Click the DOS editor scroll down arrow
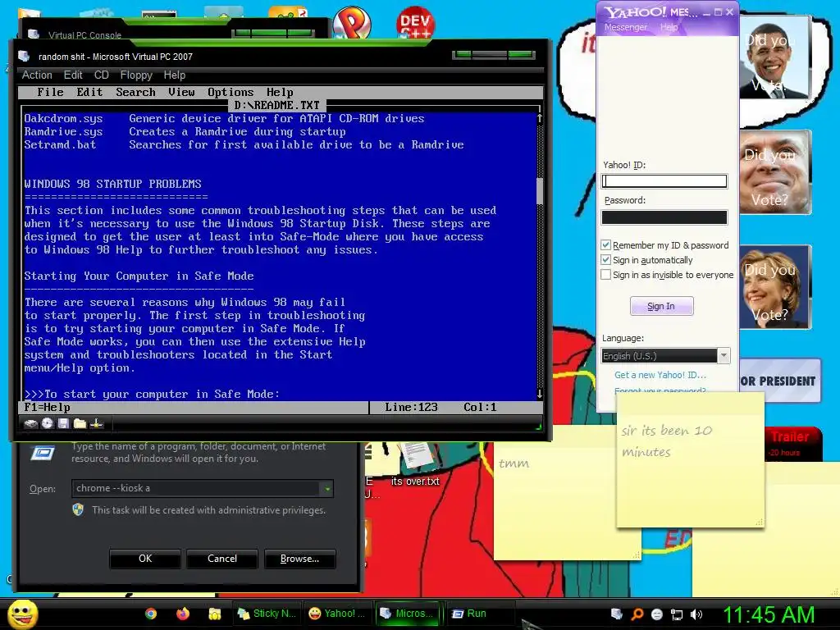The width and height of the screenshot is (840, 630). [x=540, y=394]
